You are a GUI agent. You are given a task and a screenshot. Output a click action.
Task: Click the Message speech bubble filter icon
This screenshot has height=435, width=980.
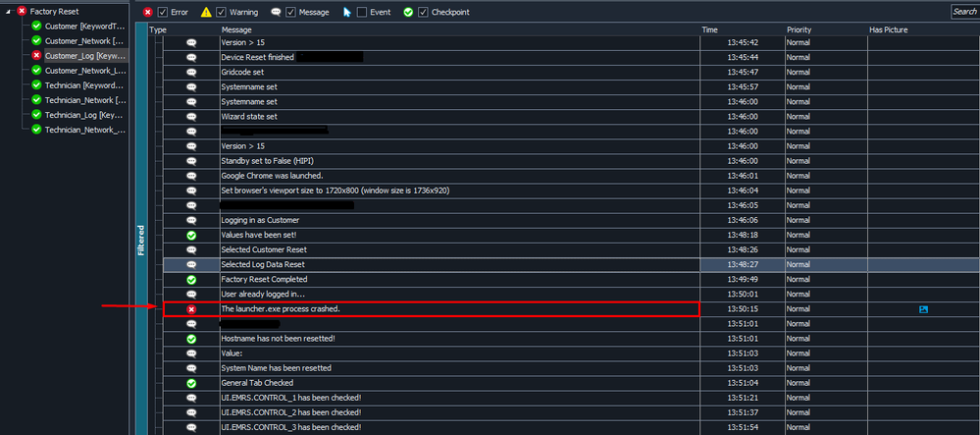[276, 12]
